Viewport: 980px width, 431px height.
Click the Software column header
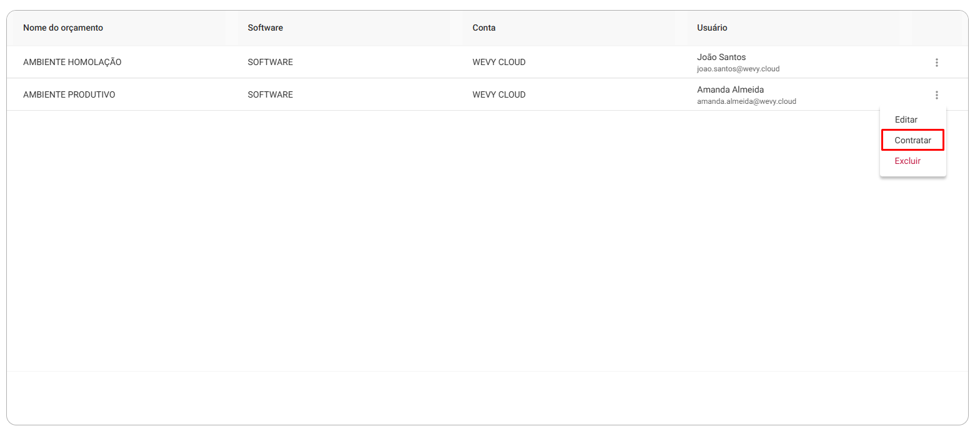tap(265, 28)
